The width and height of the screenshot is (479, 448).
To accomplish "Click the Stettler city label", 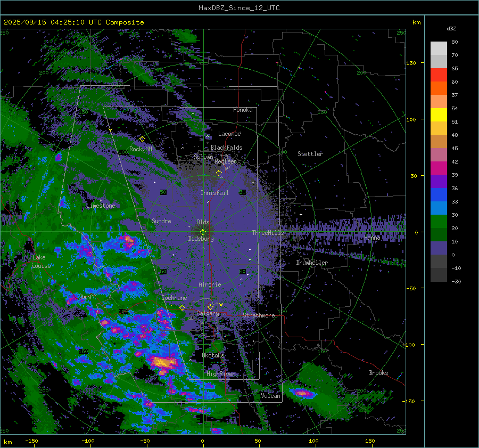I will (310, 154).
